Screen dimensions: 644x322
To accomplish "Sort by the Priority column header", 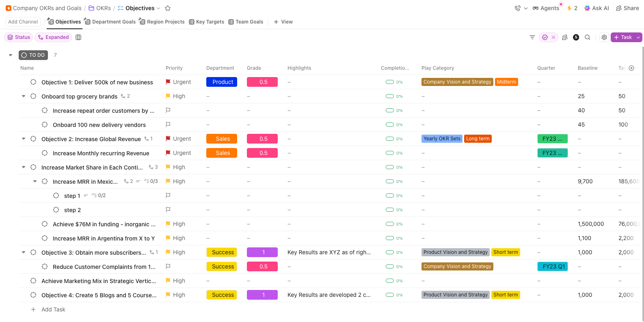I will [x=174, y=68].
